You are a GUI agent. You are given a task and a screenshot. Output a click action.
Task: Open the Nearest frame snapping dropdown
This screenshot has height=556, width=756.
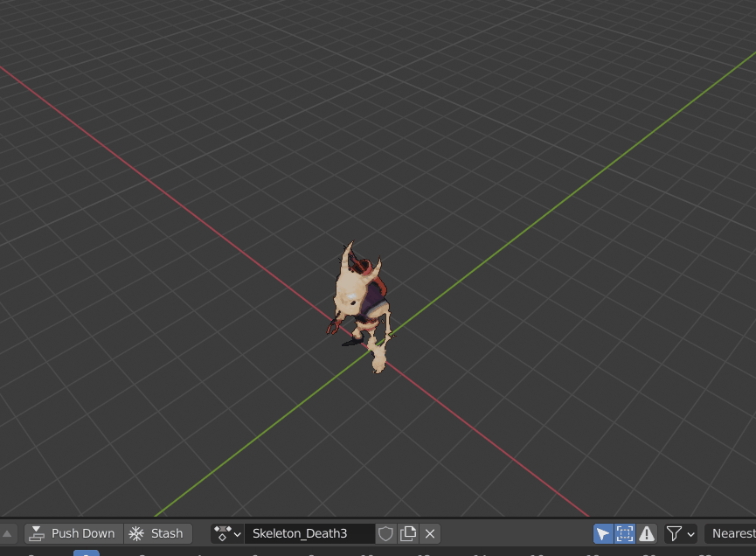pos(731,533)
